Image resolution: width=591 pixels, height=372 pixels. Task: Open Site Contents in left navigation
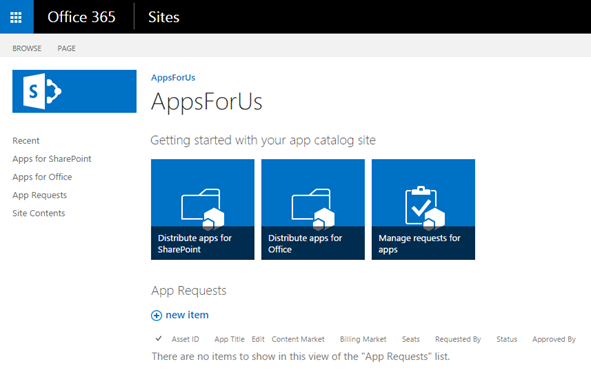click(x=38, y=213)
